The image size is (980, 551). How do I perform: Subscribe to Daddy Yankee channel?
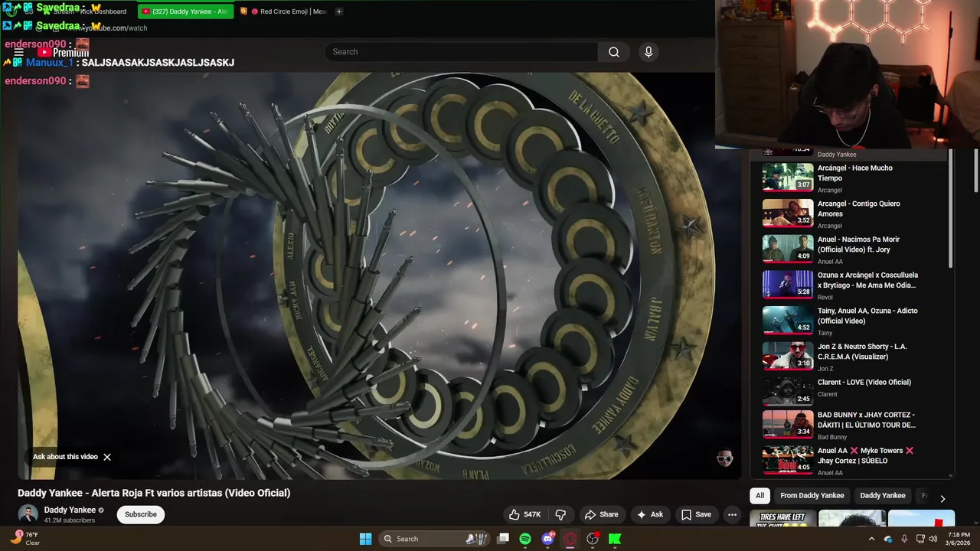click(141, 514)
